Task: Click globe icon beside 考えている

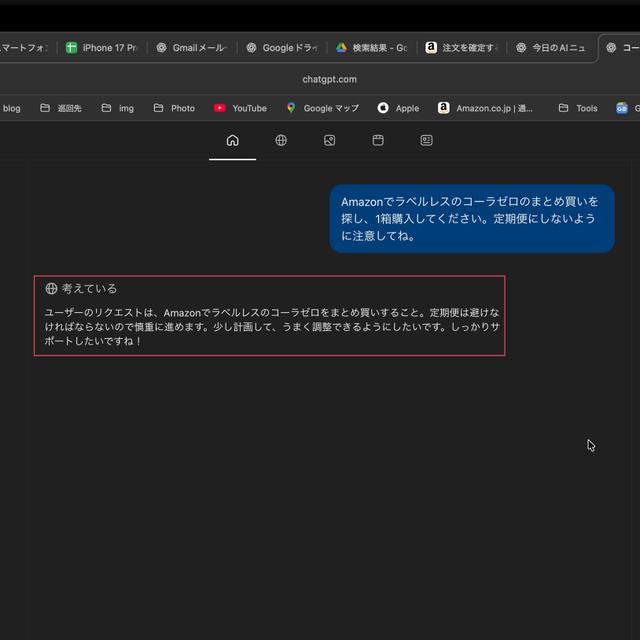Action: pyautogui.click(x=51, y=289)
